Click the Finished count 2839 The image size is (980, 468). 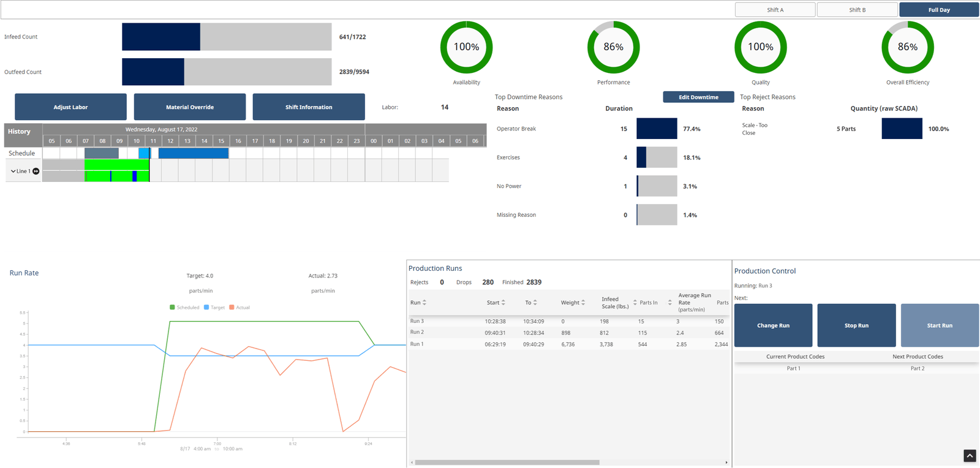[534, 282]
